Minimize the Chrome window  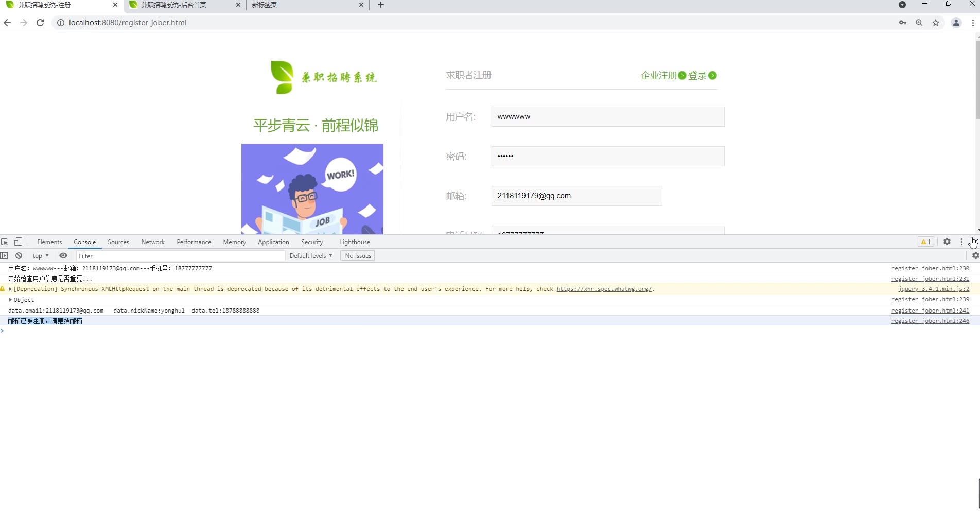[925, 4]
